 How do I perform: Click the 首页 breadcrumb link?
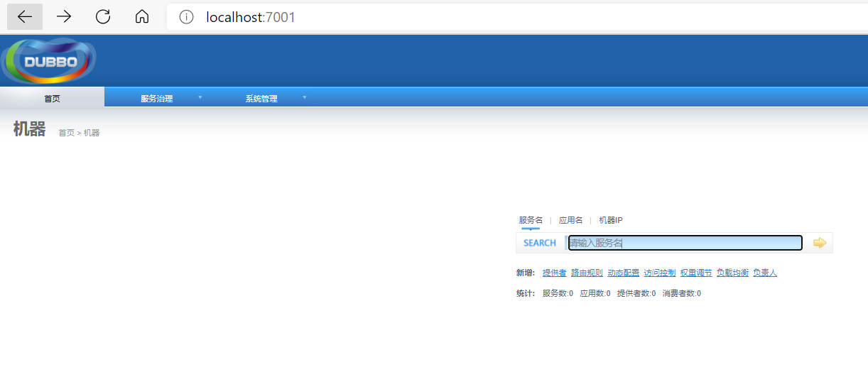point(66,133)
